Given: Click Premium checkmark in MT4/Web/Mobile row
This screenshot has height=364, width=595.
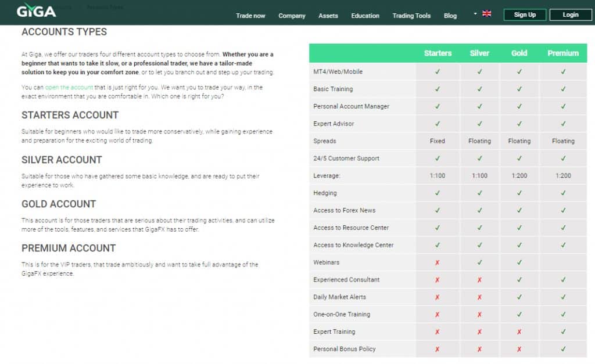Looking at the screenshot, I should point(563,71).
